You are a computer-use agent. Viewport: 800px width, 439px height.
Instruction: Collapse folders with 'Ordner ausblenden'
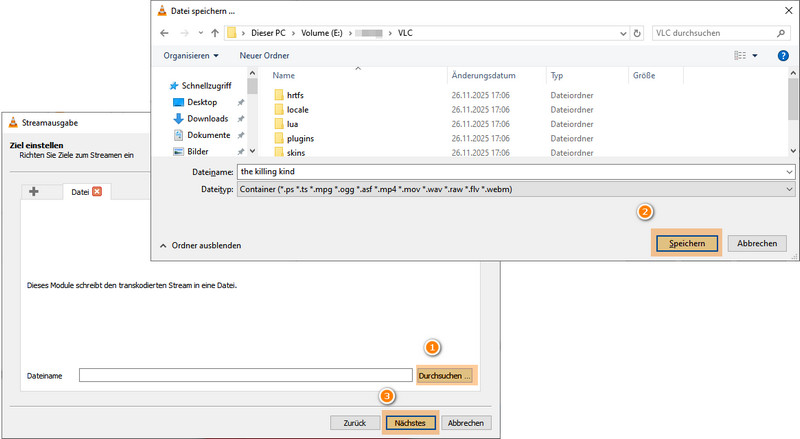coord(201,246)
